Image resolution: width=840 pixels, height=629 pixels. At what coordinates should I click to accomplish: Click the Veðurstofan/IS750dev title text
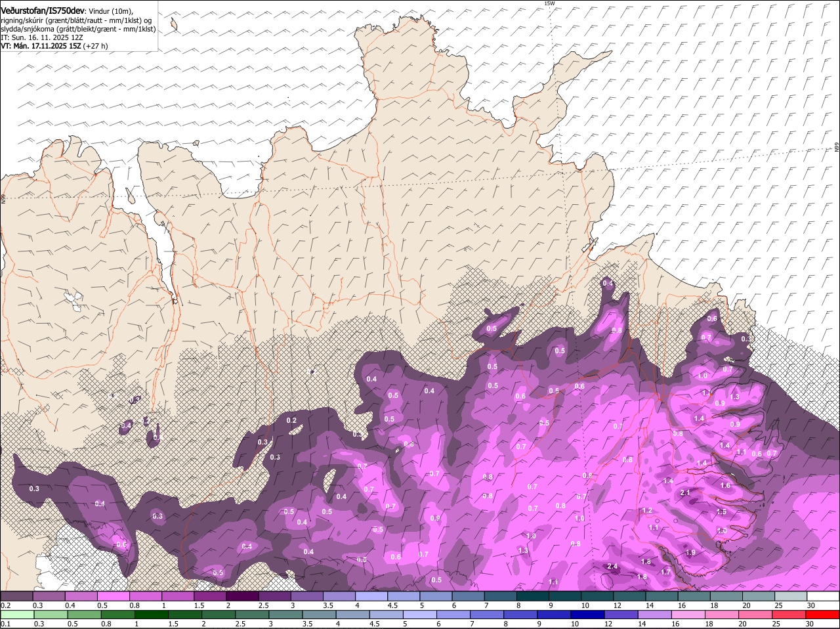[x=43, y=11]
